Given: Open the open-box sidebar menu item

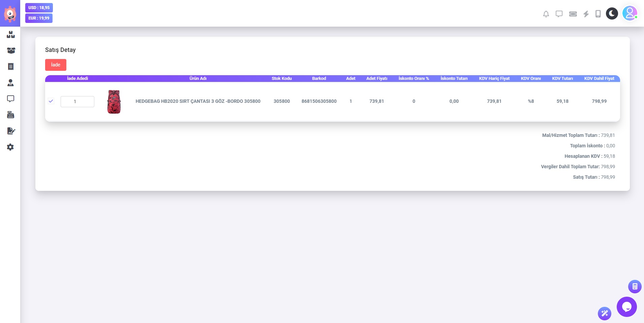Looking at the screenshot, I should (11, 51).
